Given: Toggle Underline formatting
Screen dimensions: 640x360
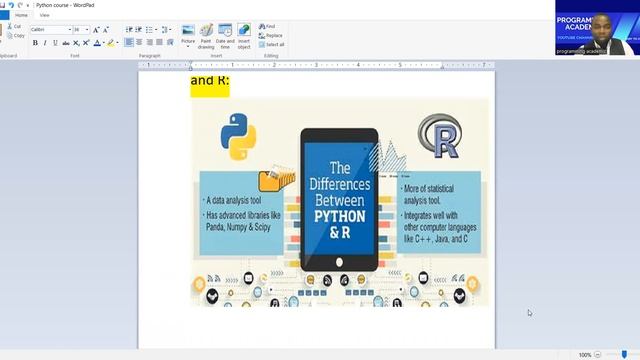Looking at the screenshot, I should pyautogui.click(x=55, y=42).
